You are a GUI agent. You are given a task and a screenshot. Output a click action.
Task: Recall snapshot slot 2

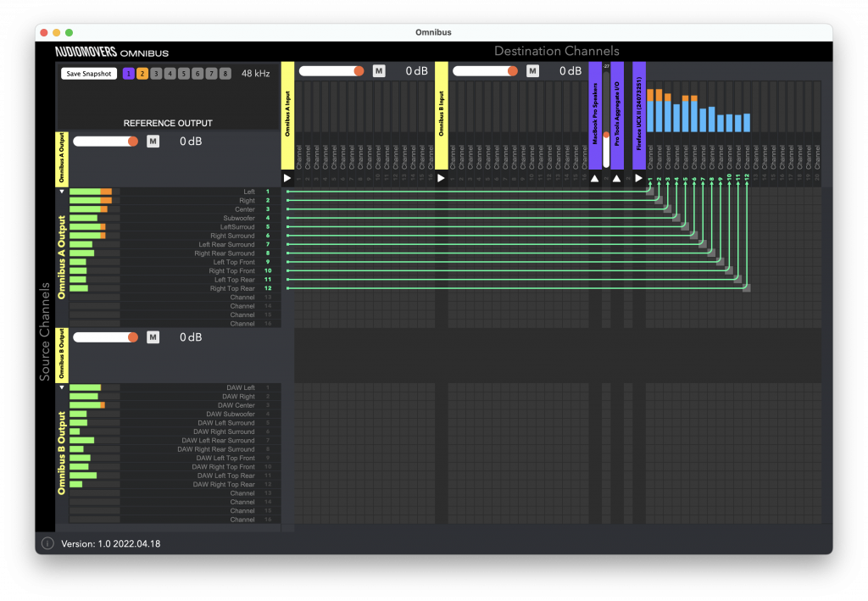click(x=142, y=74)
